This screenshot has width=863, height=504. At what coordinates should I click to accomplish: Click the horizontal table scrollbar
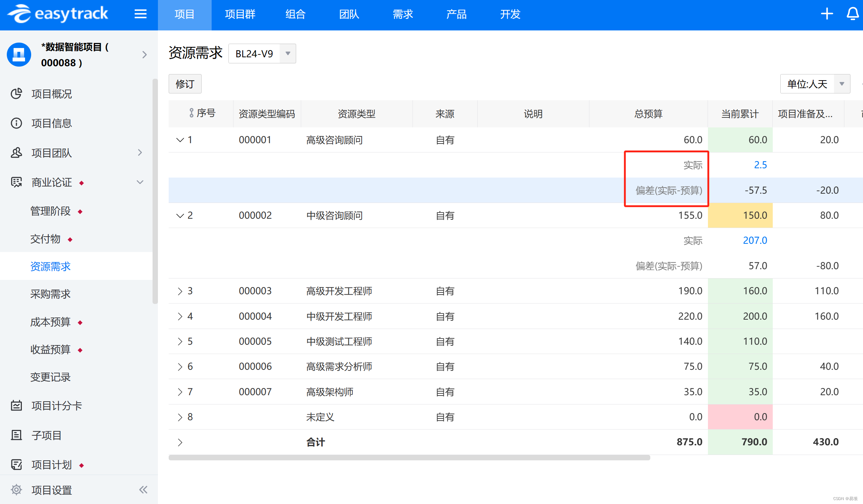[x=409, y=458]
